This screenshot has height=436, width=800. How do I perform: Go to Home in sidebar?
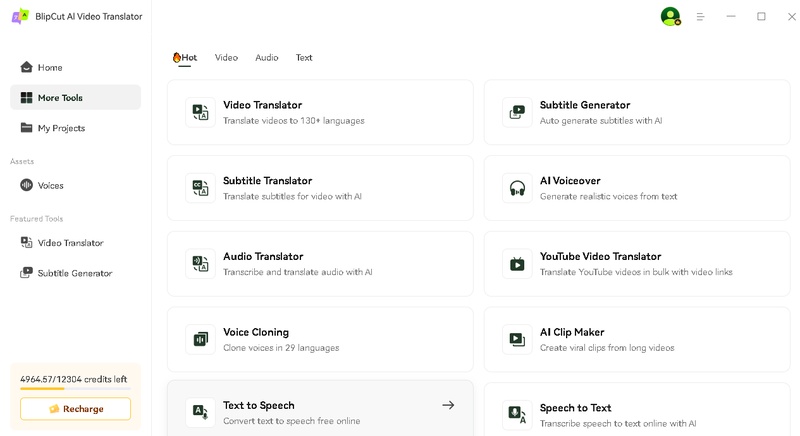[x=76, y=67]
